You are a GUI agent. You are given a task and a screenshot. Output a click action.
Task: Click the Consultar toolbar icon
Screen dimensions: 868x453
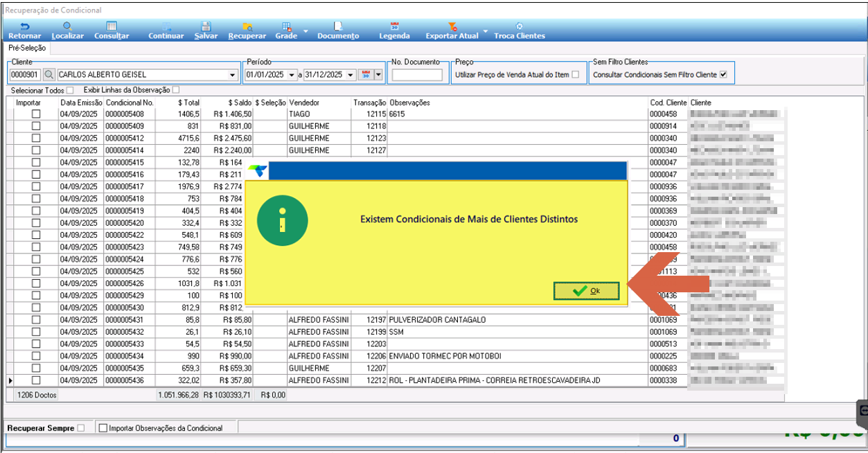pos(112,26)
